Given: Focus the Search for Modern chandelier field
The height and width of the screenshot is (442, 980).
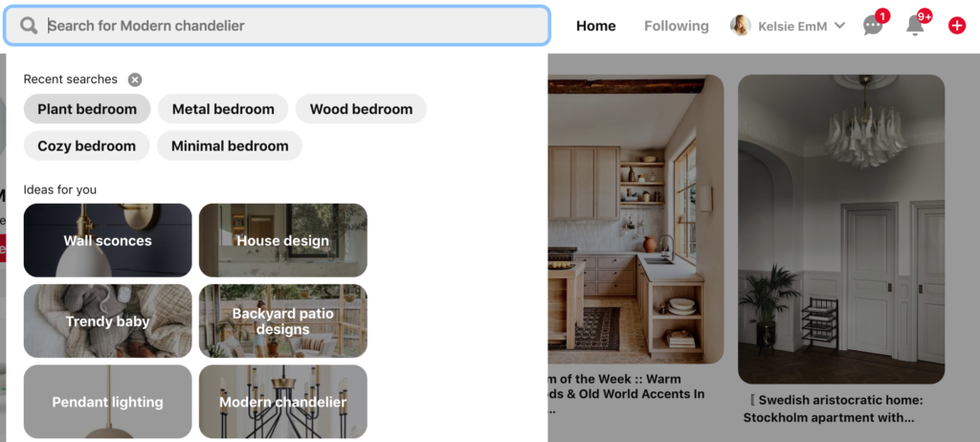Looking at the screenshot, I should coord(277,26).
